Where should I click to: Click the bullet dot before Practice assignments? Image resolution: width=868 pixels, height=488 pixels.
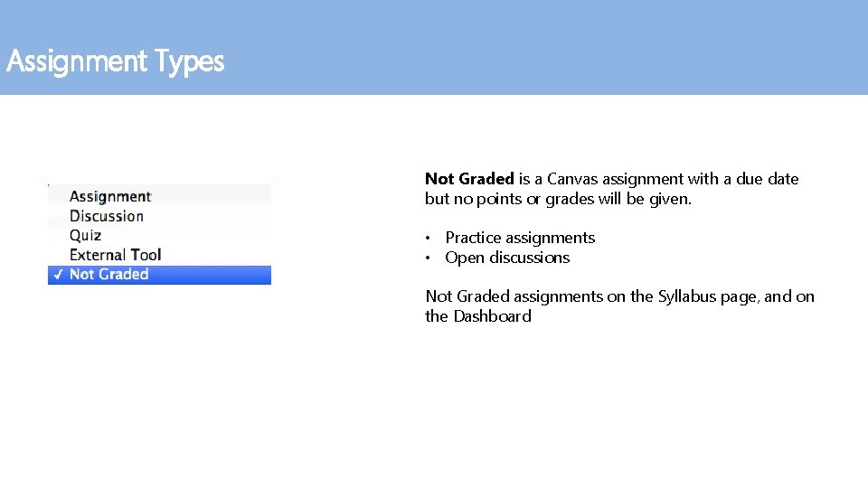430,239
